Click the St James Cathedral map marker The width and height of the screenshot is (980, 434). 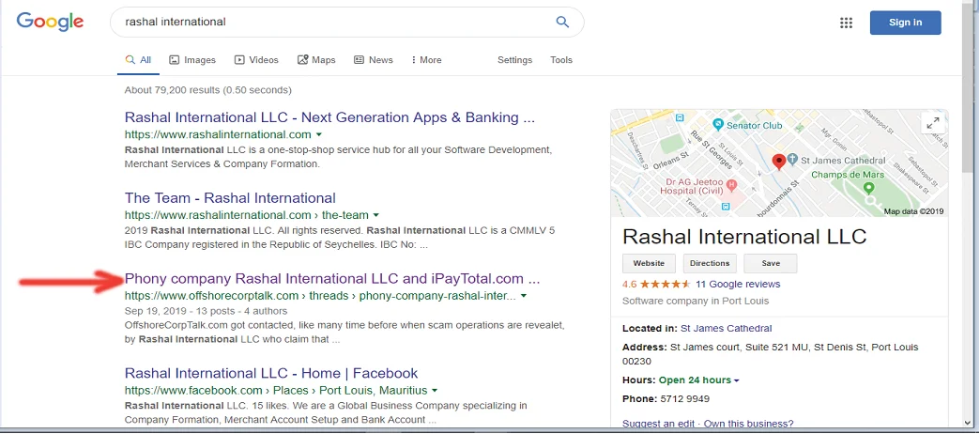click(x=792, y=160)
